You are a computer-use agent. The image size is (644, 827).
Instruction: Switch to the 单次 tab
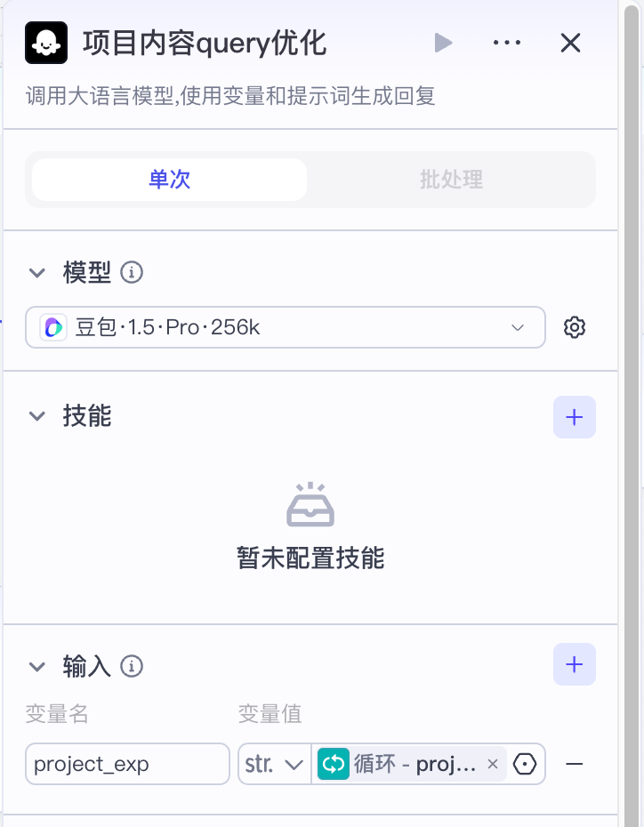coord(169,180)
